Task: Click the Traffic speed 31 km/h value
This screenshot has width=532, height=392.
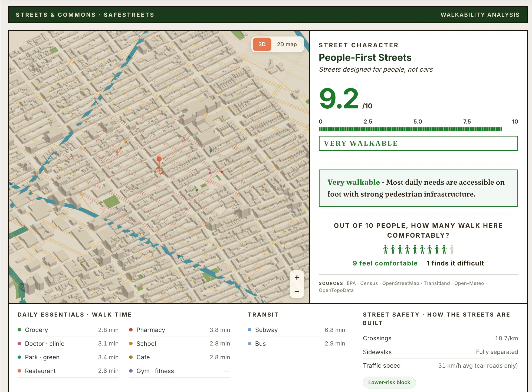Action: (x=478, y=366)
